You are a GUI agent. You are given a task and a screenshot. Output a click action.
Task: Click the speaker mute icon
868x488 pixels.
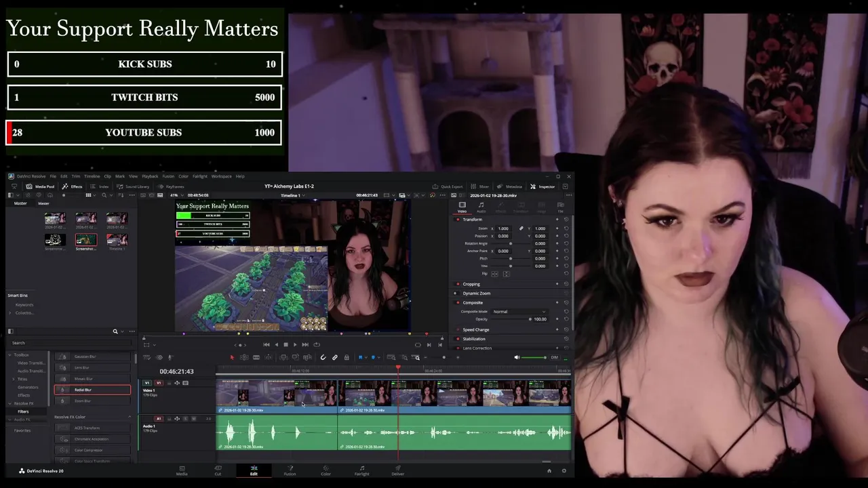[x=517, y=357]
